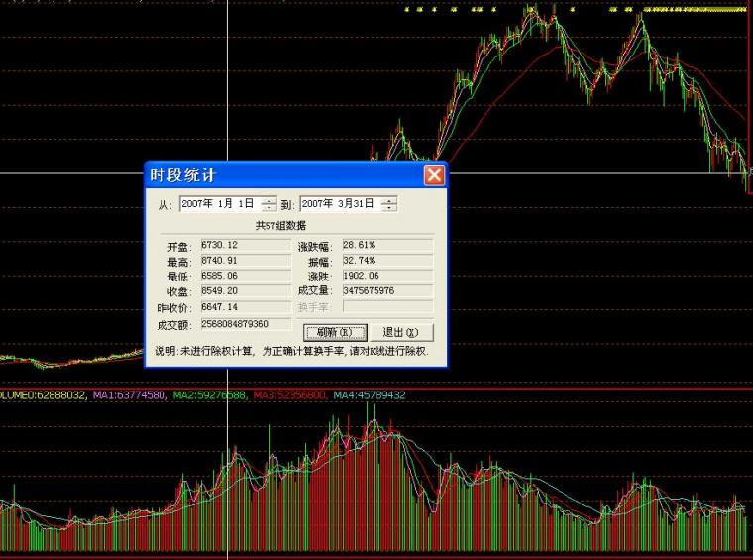This screenshot has width=753, height=560.
Task: Decrease start date with down spinner arrow
Action: 269,208
